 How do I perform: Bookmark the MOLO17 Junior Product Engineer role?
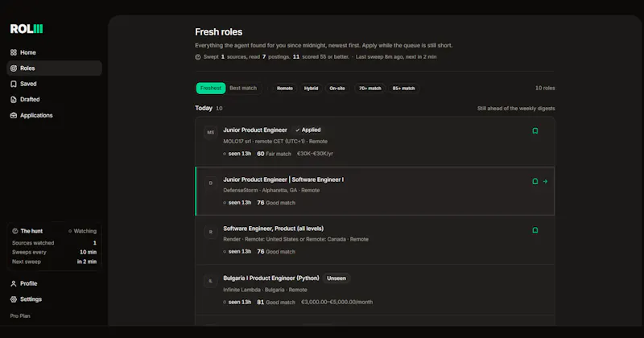pos(535,131)
